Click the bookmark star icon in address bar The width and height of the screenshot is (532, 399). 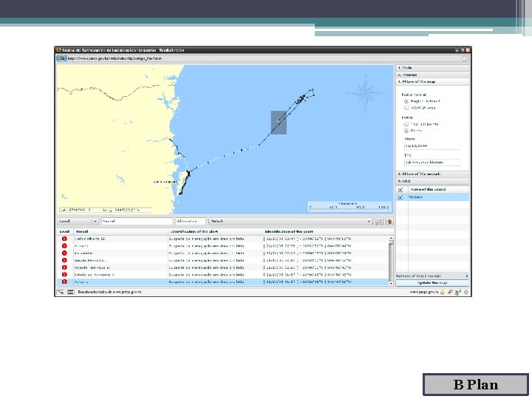click(x=464, y=58)
